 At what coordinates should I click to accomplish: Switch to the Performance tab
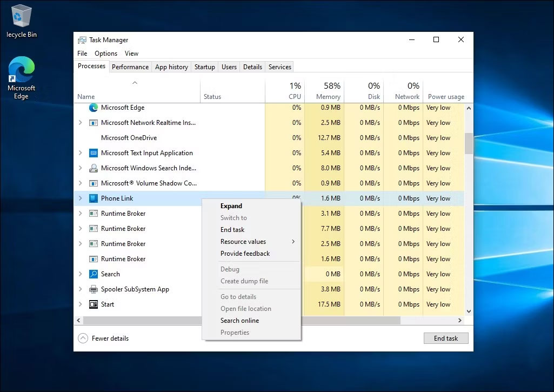[130, 67]
